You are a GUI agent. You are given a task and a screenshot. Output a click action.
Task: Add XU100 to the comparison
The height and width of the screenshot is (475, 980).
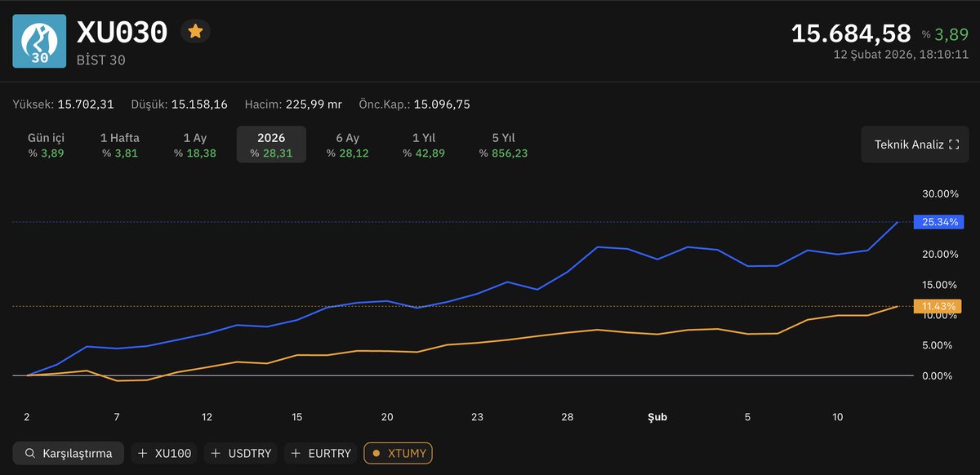[163, 453]
